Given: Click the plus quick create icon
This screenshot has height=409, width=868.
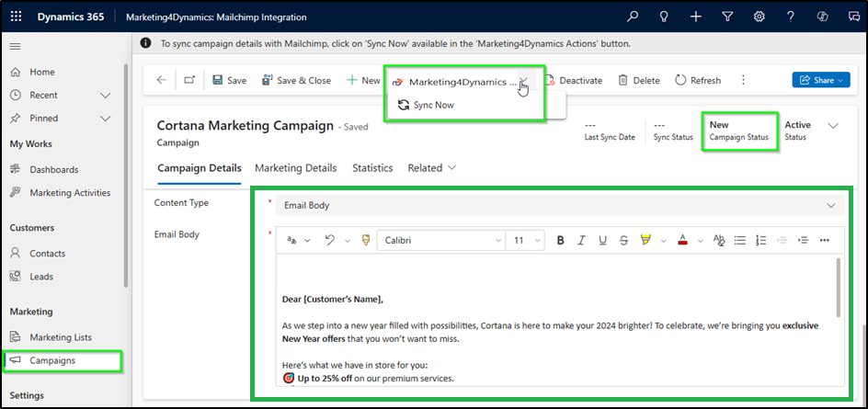Looking at the screenshot, I should point(696,17).
